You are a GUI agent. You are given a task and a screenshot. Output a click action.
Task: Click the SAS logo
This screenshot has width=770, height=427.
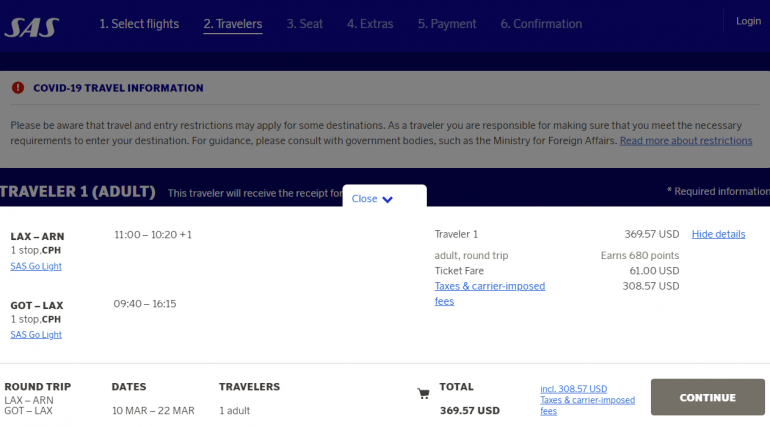pos(31,26)
